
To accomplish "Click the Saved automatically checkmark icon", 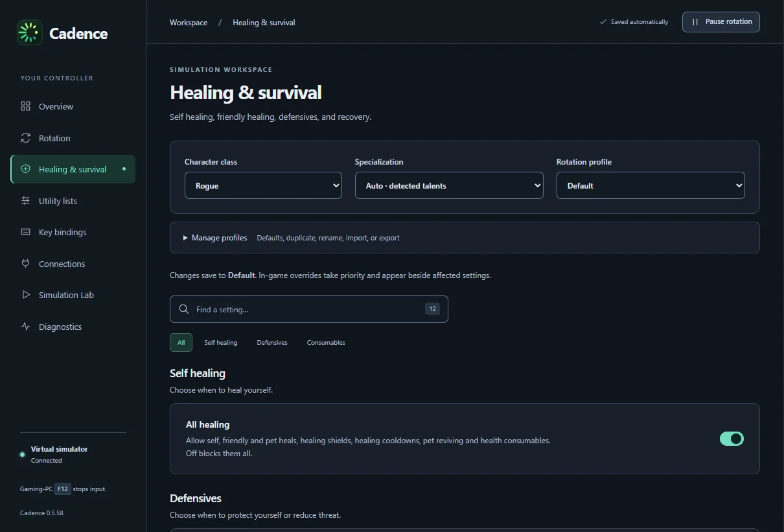I will pyautogui.click(x=603, y=22).
